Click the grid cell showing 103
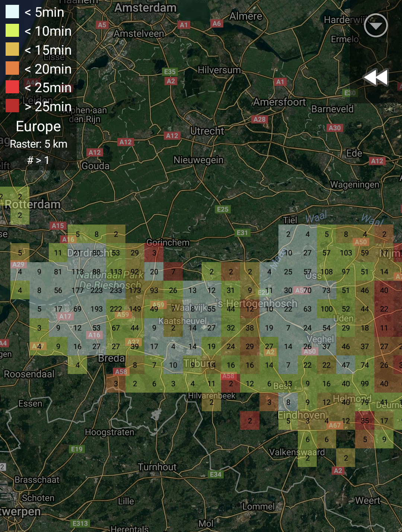 [346, 253]
